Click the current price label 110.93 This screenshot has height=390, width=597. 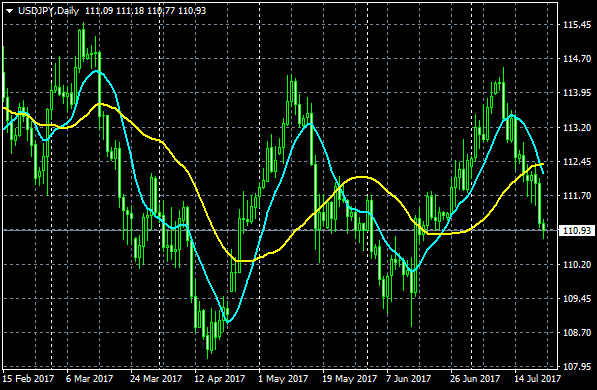coord(576,230)
